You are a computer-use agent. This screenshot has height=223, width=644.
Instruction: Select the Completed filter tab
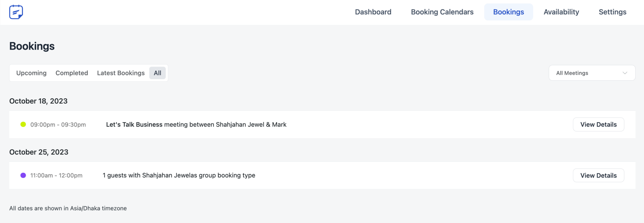(71, 73)
